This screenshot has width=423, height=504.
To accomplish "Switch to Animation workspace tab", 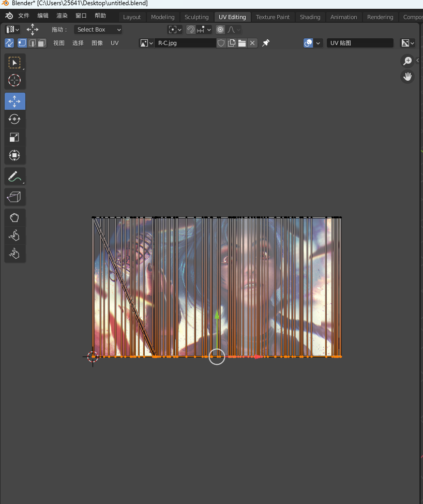I will 344,17.
